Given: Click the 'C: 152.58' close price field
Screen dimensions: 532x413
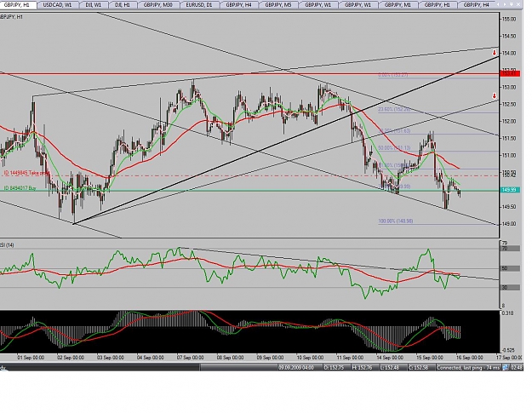Looking at the screenshot, I should tap(420, 368).
